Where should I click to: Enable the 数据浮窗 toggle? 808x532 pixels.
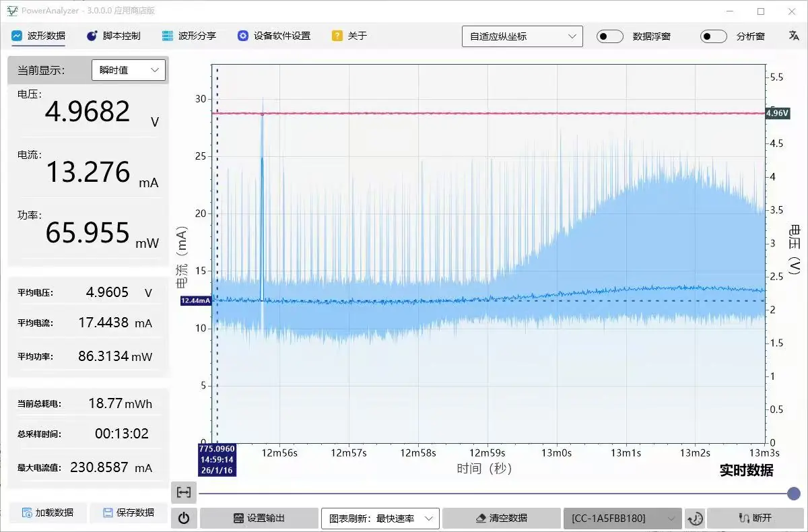pos(609,36)
